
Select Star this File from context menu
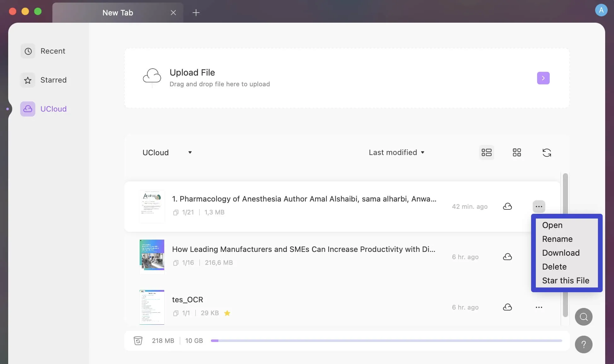[565, 281]
